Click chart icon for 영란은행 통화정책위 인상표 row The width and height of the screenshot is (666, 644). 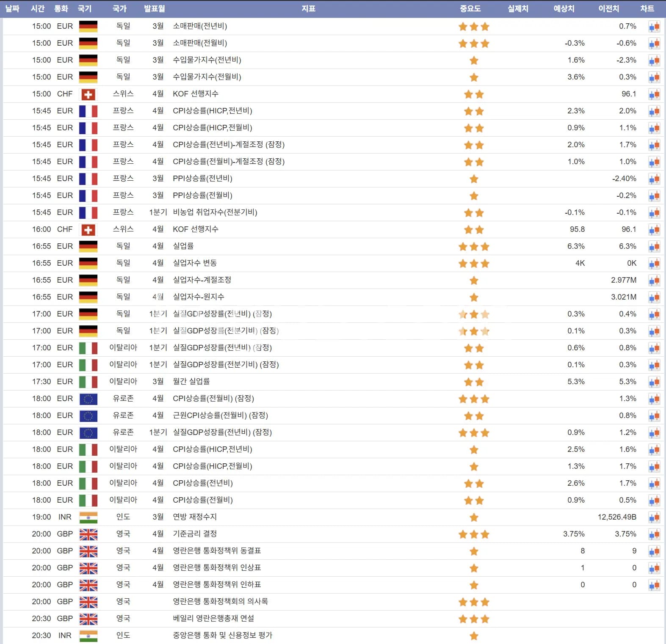[654, 568]
